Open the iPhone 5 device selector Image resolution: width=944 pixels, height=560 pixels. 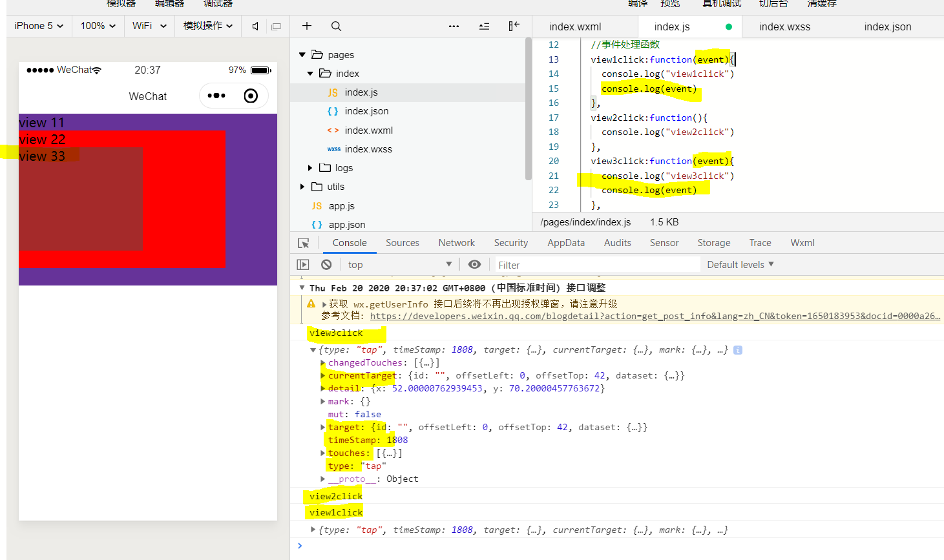pos(37,26)
